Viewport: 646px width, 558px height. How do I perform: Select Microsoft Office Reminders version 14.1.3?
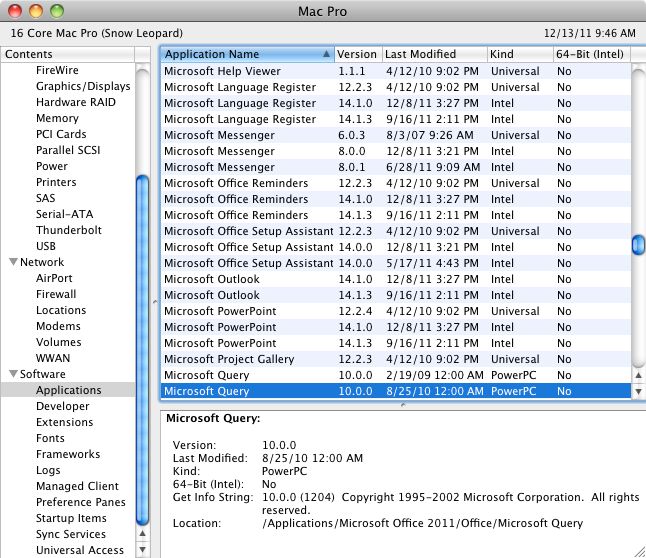396,215
